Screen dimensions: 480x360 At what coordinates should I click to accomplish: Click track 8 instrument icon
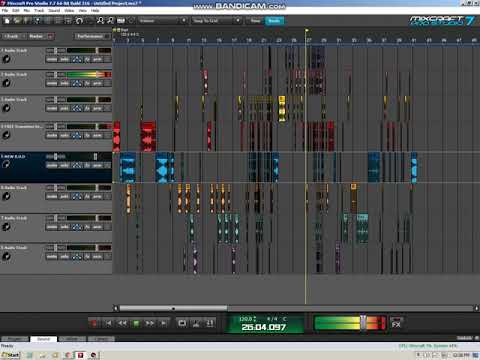click(6, 256)
